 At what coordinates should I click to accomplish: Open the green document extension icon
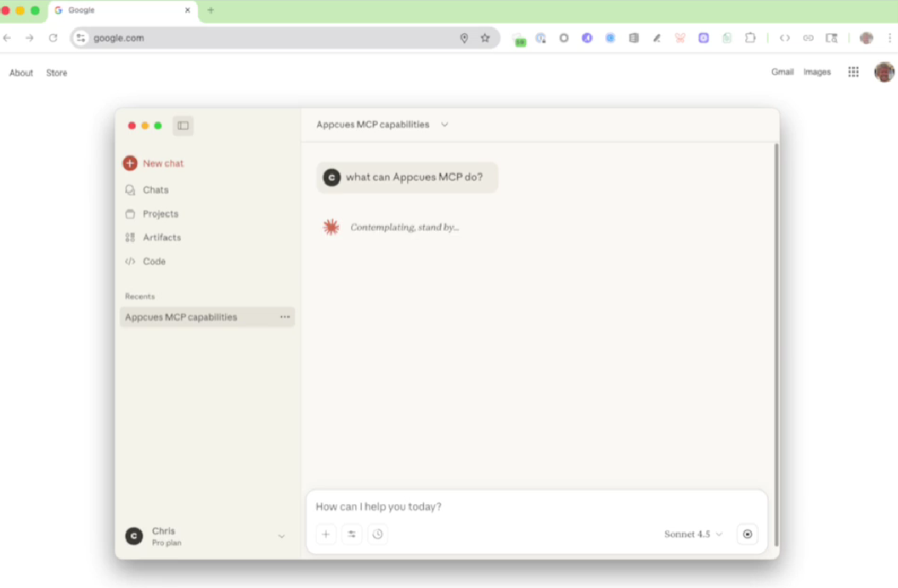point(726,37)
